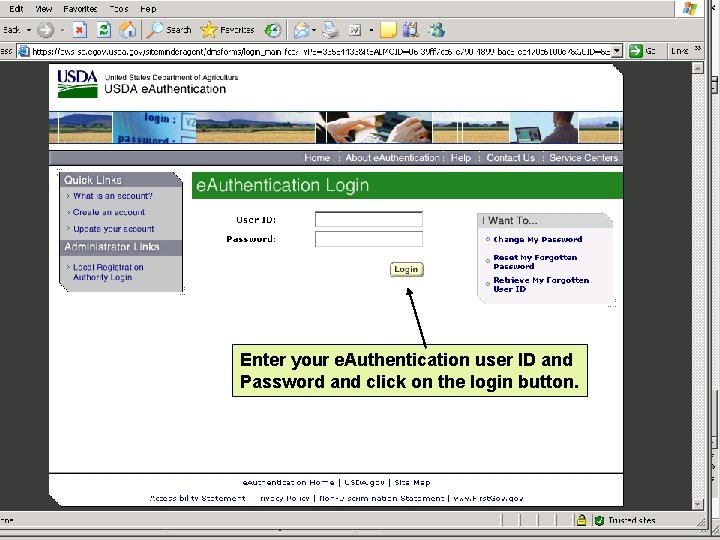Open the View menu
This screenshot has width=720, height=540.
44,9
